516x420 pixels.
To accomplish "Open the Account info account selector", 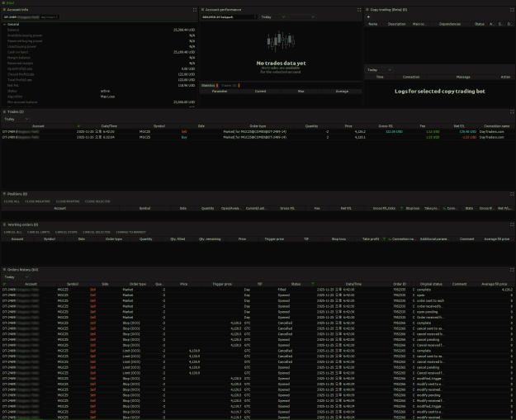I will [x=31, y=17].
